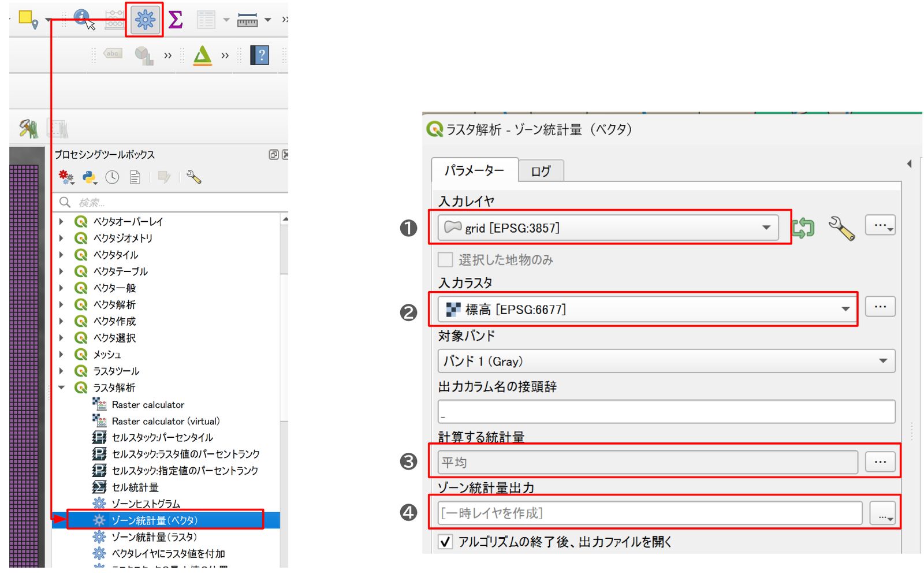The image size is (924, 581).
Task: Click the ベクタ作成 group label
Action: [114, 321]
